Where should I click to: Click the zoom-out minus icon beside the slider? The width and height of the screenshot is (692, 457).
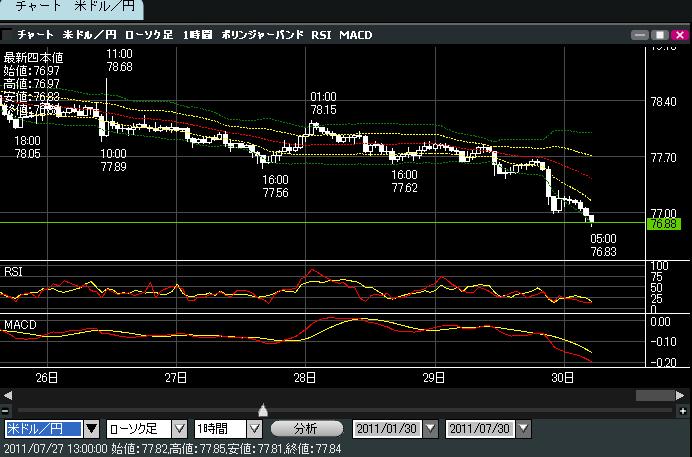click(x=6, y=410)
